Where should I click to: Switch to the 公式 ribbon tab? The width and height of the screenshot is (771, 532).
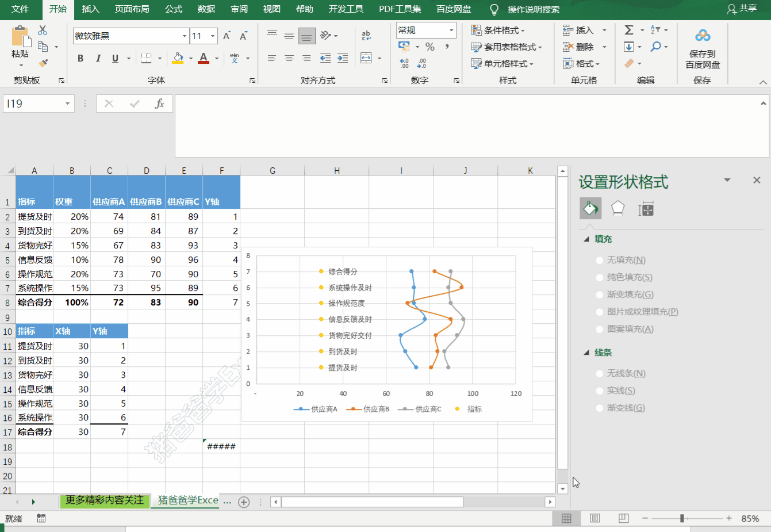tap(173, 9)
